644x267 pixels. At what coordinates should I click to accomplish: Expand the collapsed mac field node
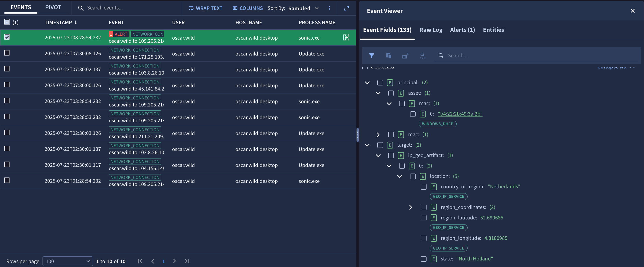(378, 134)
